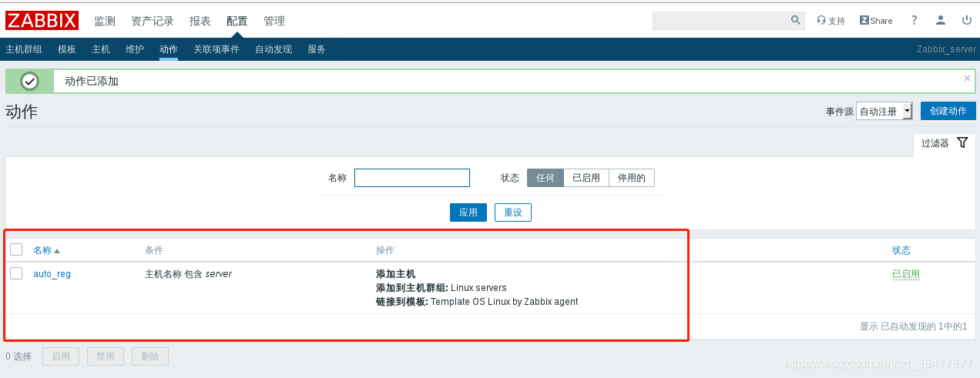Open the 配置 menu
Viewport: 980px width, 378px height.
[x=237, y=21]
